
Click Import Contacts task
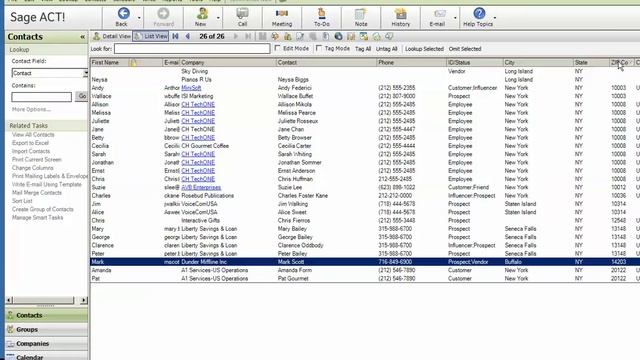coord(31,151)
